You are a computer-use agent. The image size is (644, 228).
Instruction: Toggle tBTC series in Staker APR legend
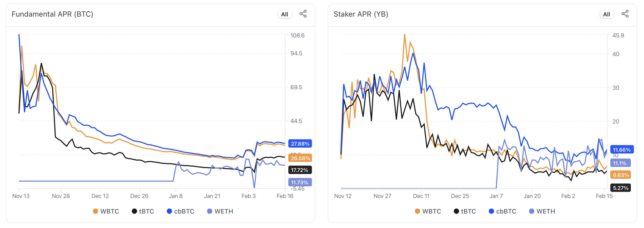465,211
